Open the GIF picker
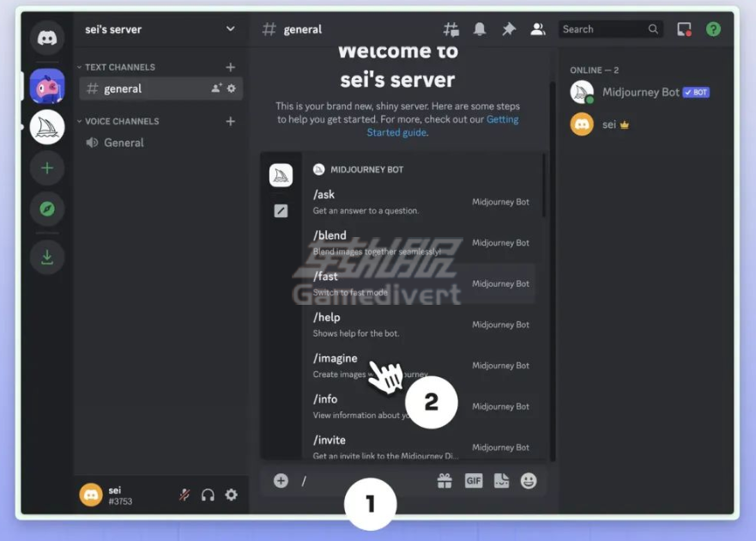The image size is (756, 541). pos(474,481)
